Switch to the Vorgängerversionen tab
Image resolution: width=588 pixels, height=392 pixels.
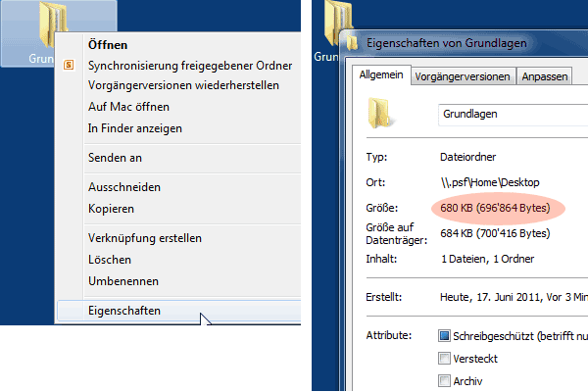[462, 76]
